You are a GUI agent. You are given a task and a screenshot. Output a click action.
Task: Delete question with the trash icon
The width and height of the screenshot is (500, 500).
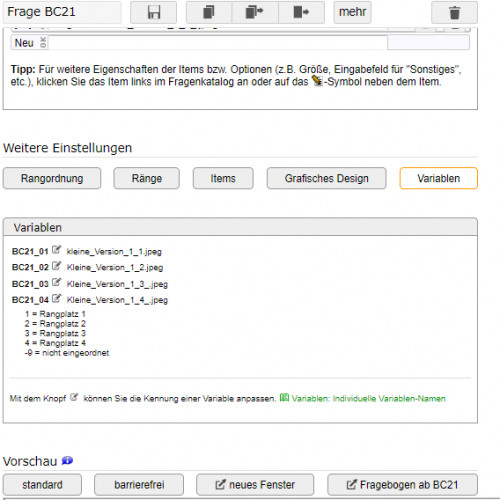(x=454, y=12)
